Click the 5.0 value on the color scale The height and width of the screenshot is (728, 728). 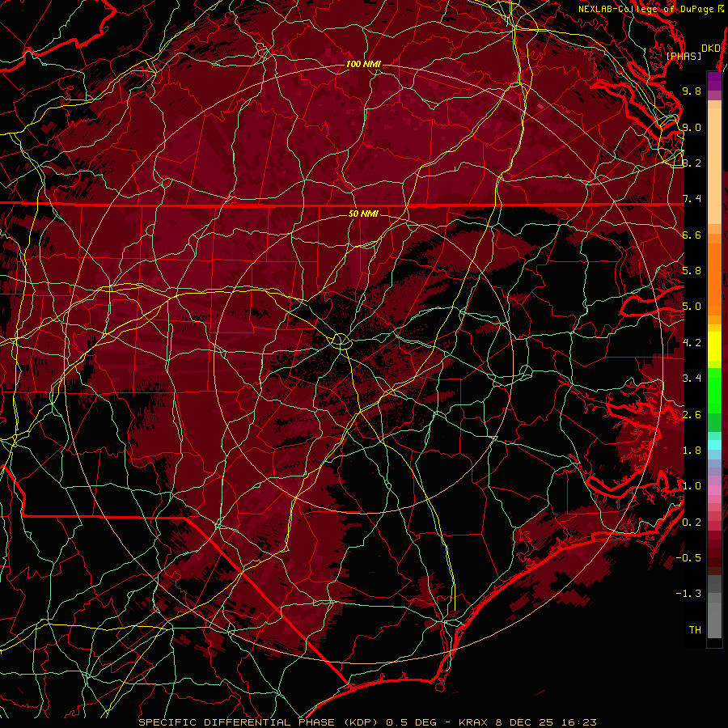click(692, 307)
